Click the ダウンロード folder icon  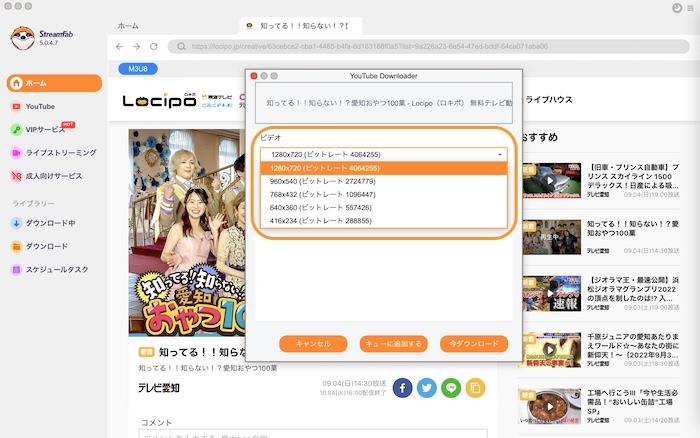click(x=16, y=246)
